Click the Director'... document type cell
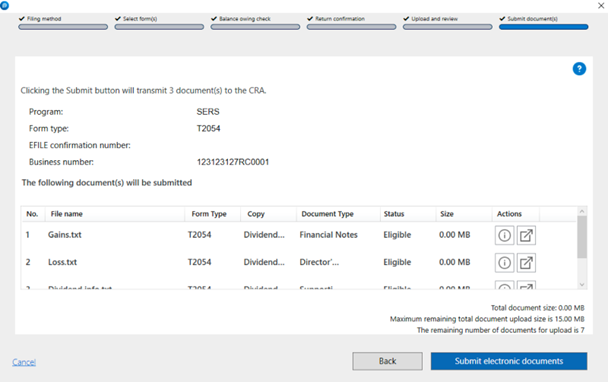Image resolution: width=608 pixels, height=382 pixels. [x=319, y=263]
